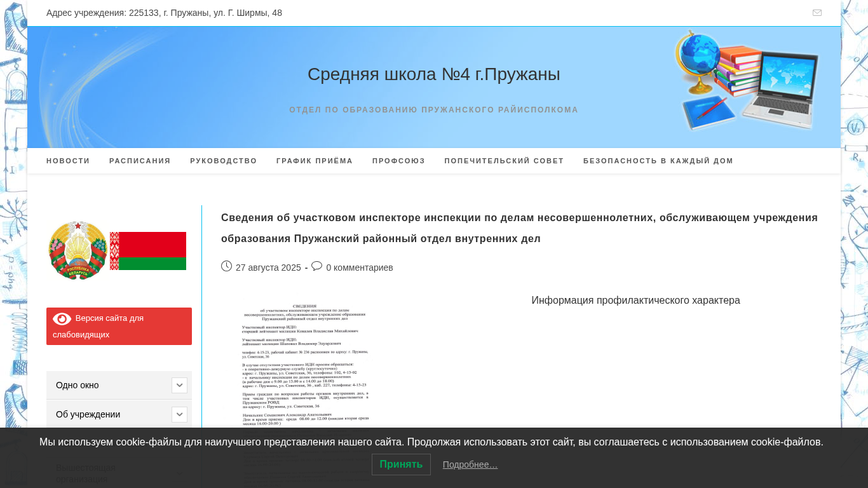Accept cookies with the 'Принять' button
This screenshot has width=868, height=488.
(401, 464)
